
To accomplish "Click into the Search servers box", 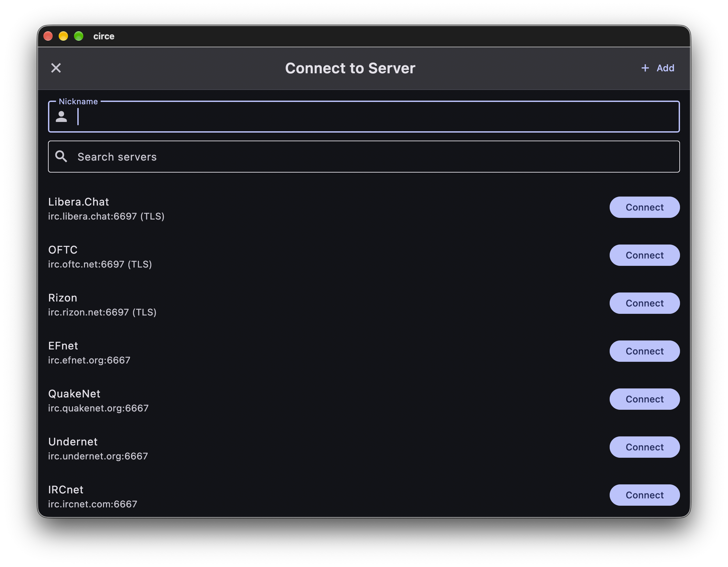I will (x=364, y=157).
